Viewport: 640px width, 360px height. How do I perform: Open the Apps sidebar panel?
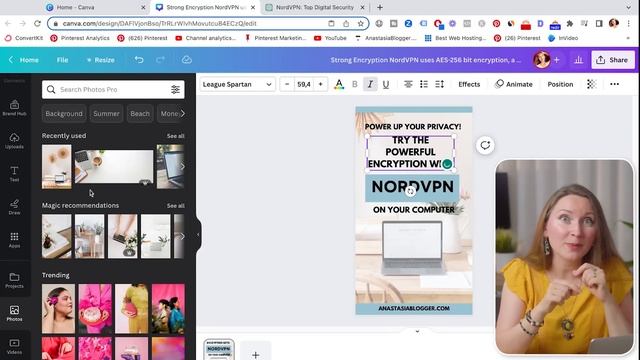pyautogui.click(x=14, y=240)
